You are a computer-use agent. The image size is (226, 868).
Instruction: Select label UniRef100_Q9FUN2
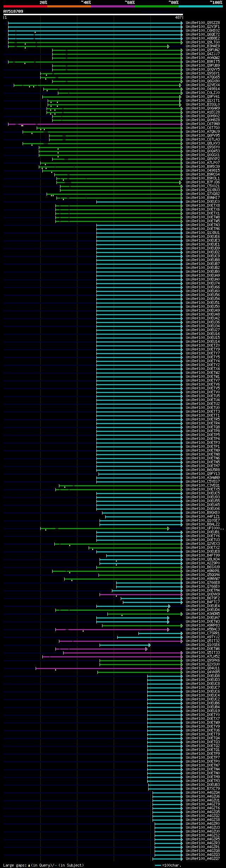203,50
